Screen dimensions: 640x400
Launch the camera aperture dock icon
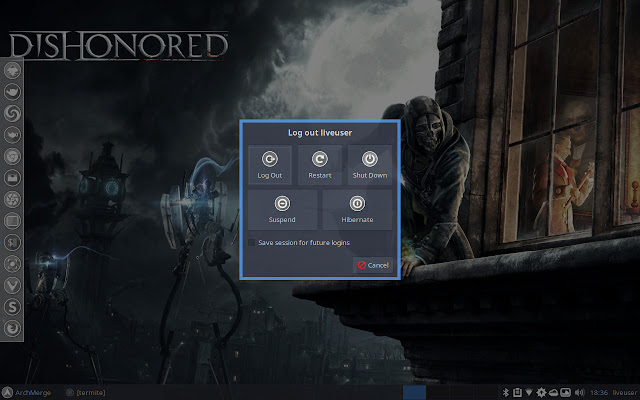pos(12,199)
